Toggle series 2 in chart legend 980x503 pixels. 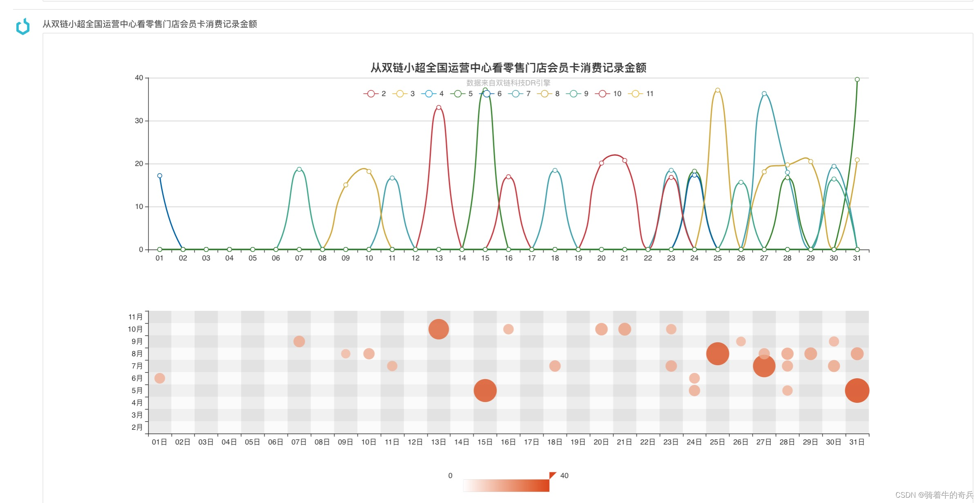pyautogui.click(x=371, y=94)
